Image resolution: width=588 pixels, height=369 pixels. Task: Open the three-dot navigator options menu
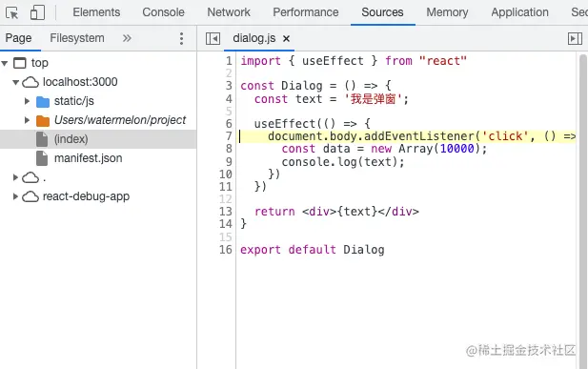coord(181,38)
